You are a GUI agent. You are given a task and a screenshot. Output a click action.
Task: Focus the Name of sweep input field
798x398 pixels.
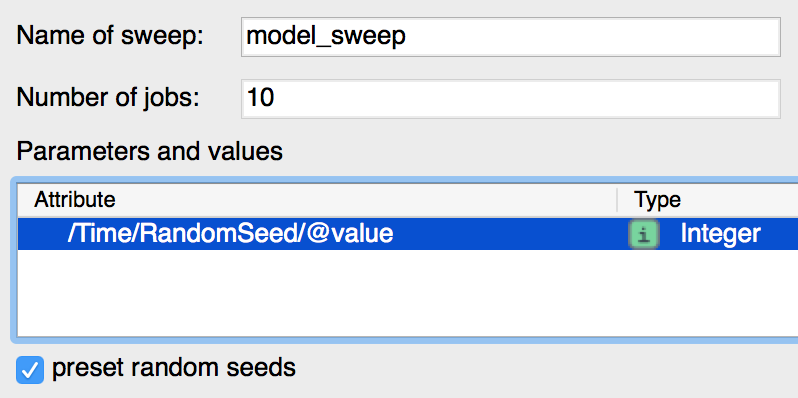(x=510, y=37)
